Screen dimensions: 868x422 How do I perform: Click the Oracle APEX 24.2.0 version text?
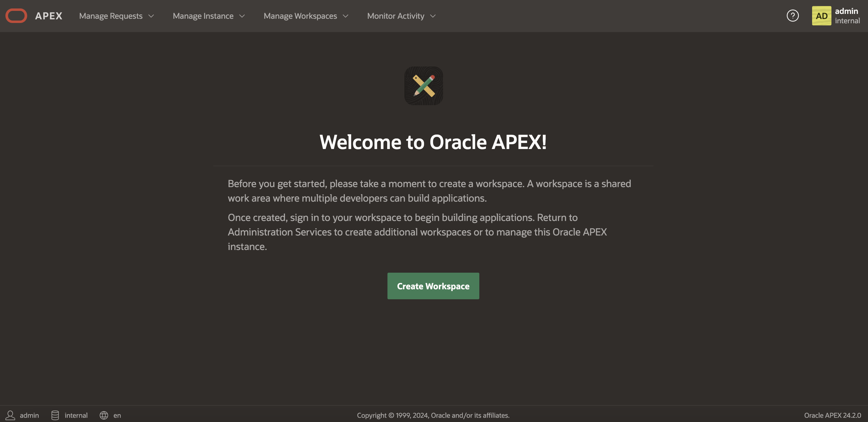pos(832,415)
